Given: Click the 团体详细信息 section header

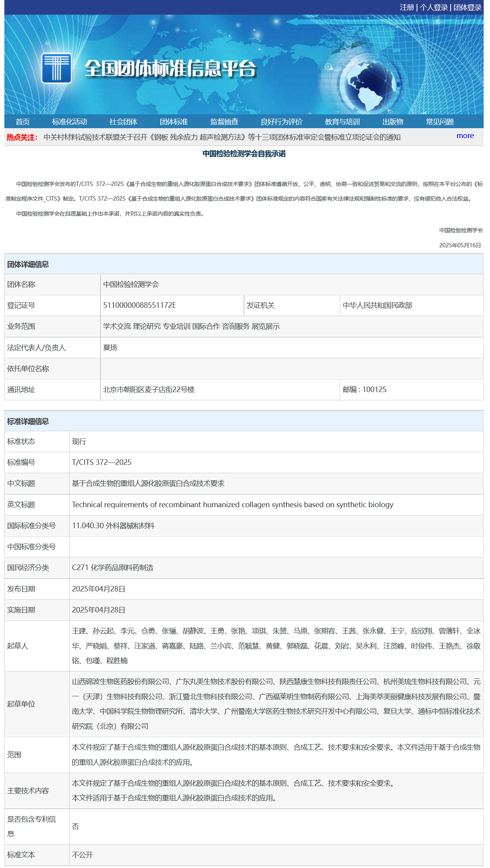Looking at the screenshot, I should point(28,264).
